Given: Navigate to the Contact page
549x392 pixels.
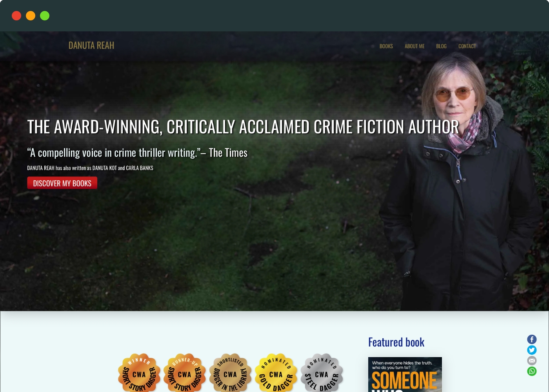Looking at the screenshot, I should click(x=467, y=46).
